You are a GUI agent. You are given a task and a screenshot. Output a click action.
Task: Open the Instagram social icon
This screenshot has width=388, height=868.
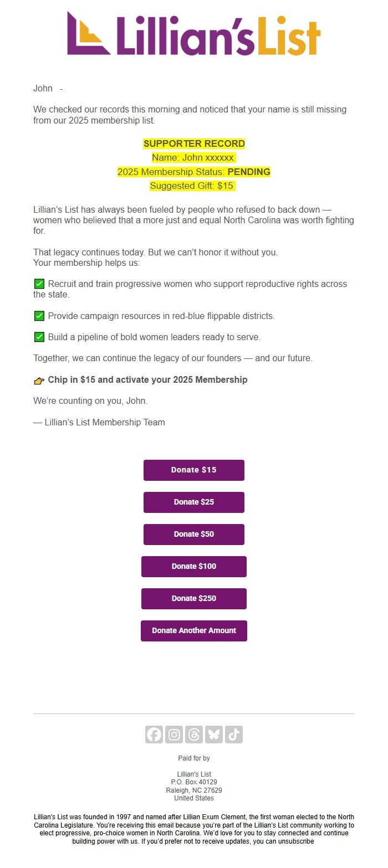(x=174, y=735)
